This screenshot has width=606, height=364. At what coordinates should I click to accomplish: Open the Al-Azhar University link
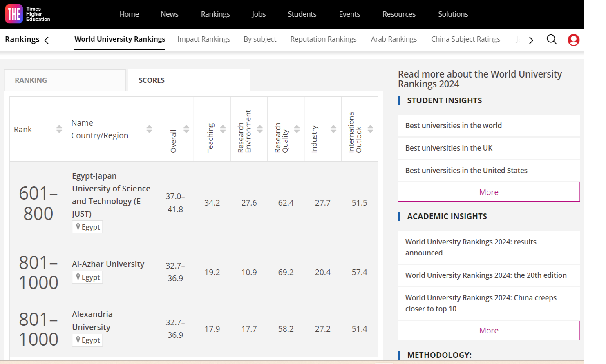(108, 264)
